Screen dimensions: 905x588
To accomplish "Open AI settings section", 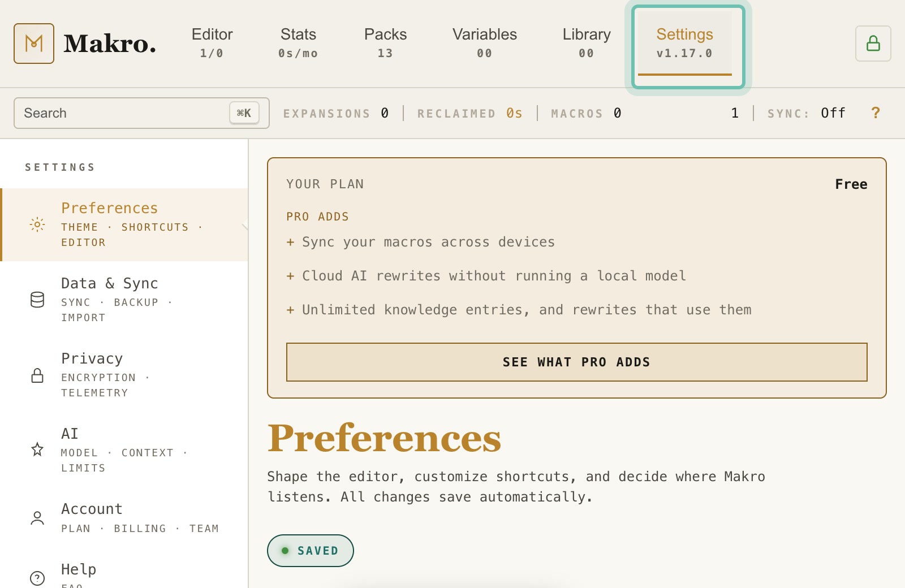I will pyautogui.click(x=124, y=450).
